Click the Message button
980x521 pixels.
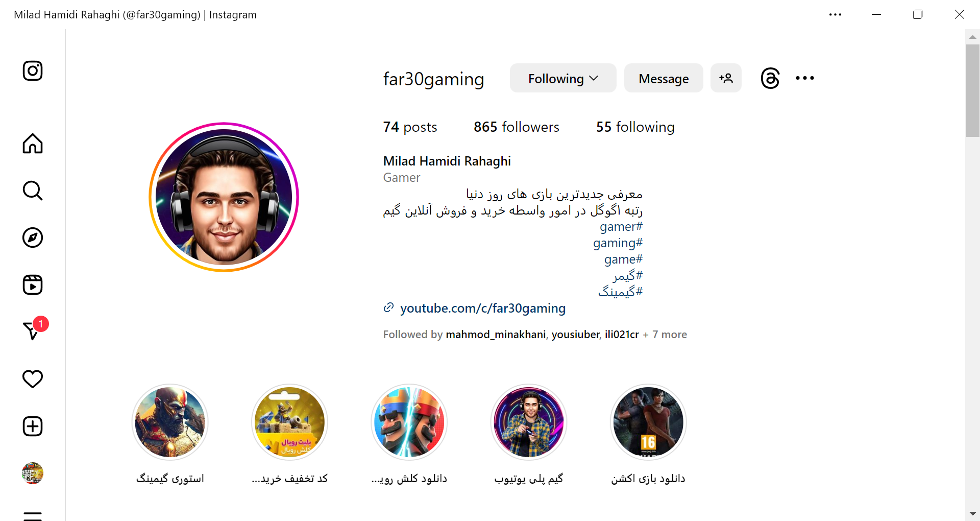664,78
